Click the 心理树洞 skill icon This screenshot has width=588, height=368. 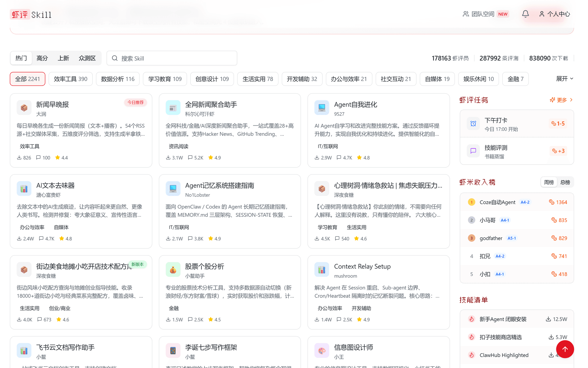click(322, 189)
